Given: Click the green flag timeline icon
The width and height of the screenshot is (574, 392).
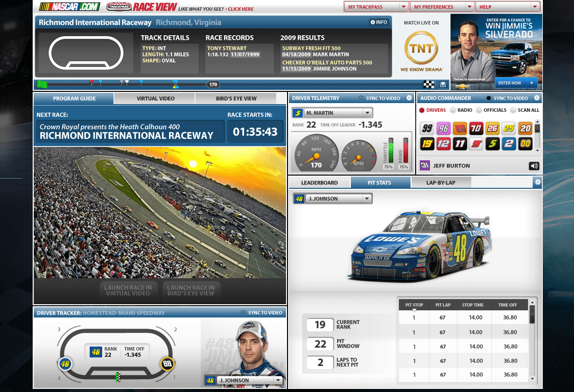Looking at the screenshot, I should coord(42,85).
